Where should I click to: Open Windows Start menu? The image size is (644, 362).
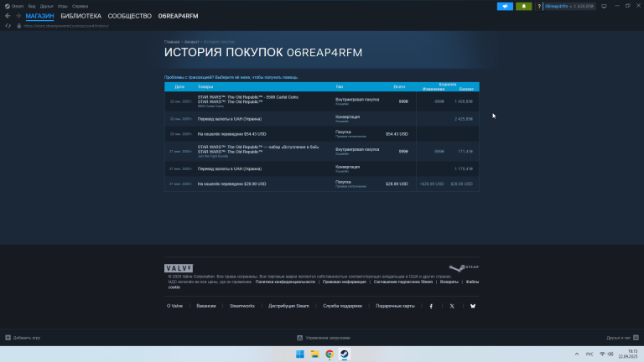[300, 354]
